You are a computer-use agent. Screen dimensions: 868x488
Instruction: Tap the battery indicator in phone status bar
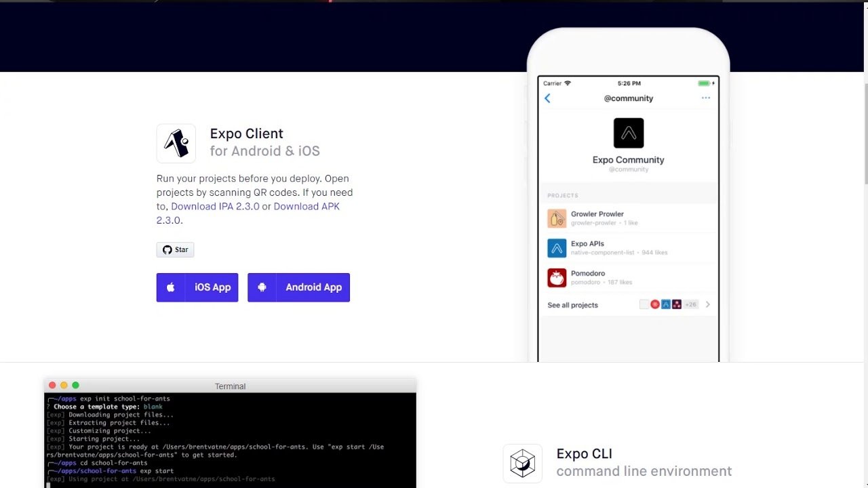coord(706,83)
